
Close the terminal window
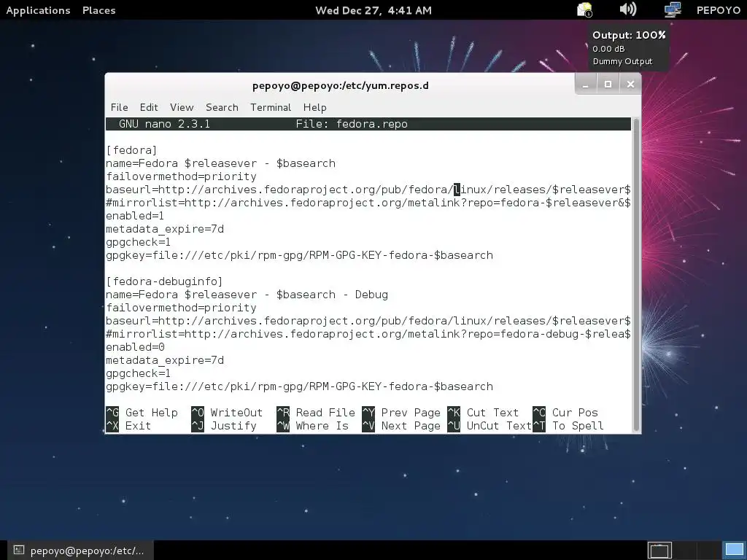coord(630,85)
